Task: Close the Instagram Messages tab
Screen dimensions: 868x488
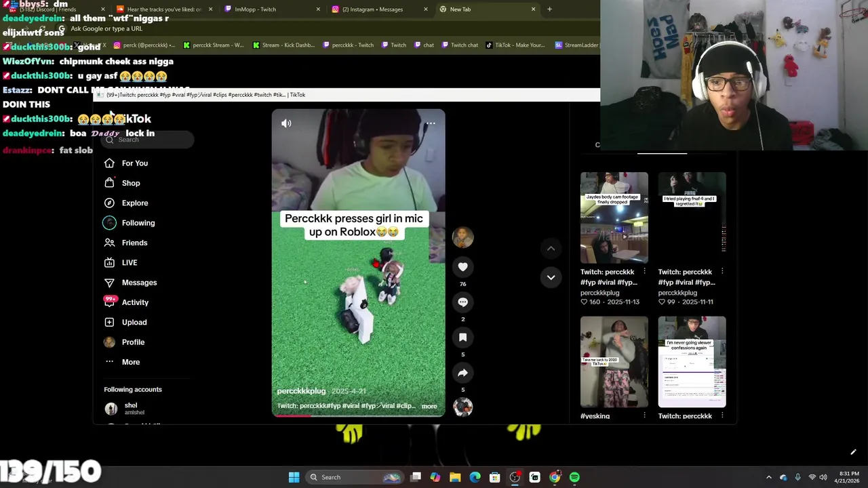Action: (x=425, y=9)
